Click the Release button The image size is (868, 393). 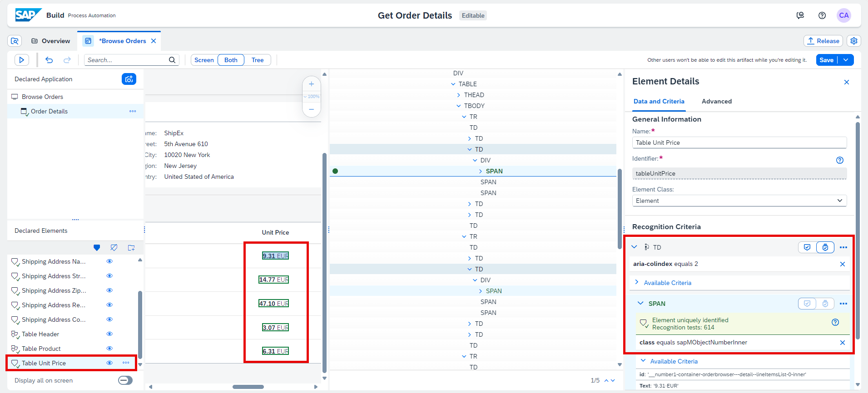(x=823, y=41)
